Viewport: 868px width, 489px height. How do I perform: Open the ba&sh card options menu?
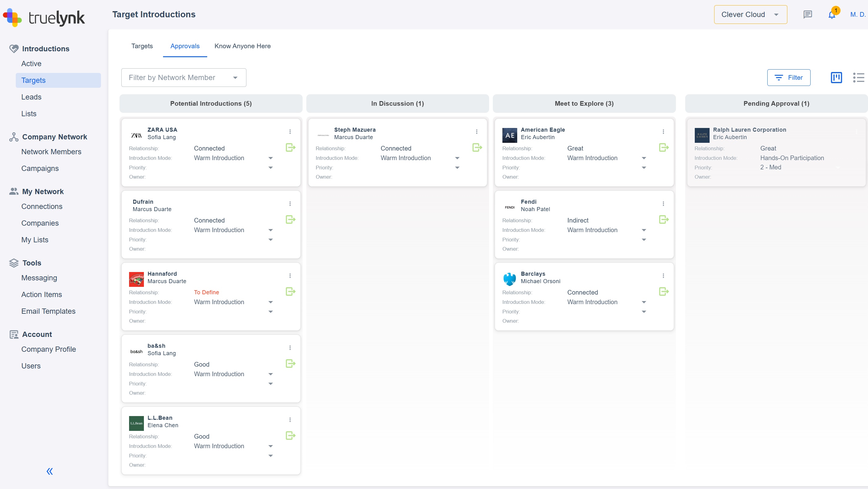coord(290,348)
